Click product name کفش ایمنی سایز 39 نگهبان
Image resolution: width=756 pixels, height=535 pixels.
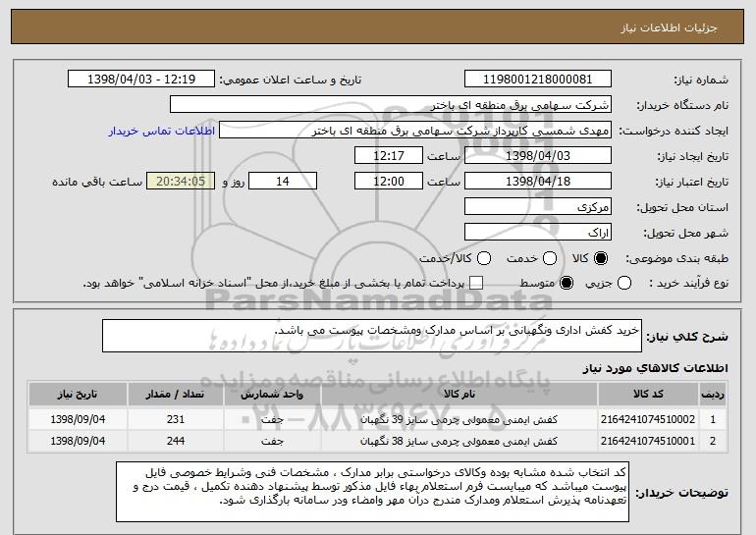pyautogui.click(x=459, y=420)
